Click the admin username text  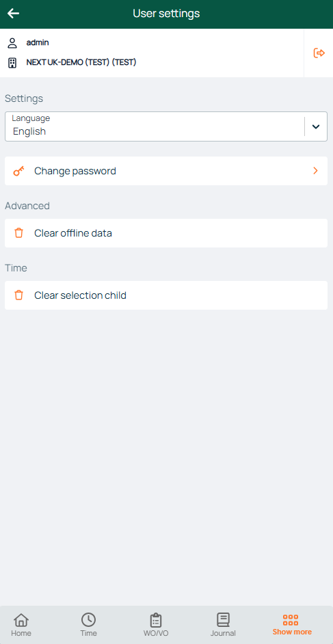click(x=38, y=42)
